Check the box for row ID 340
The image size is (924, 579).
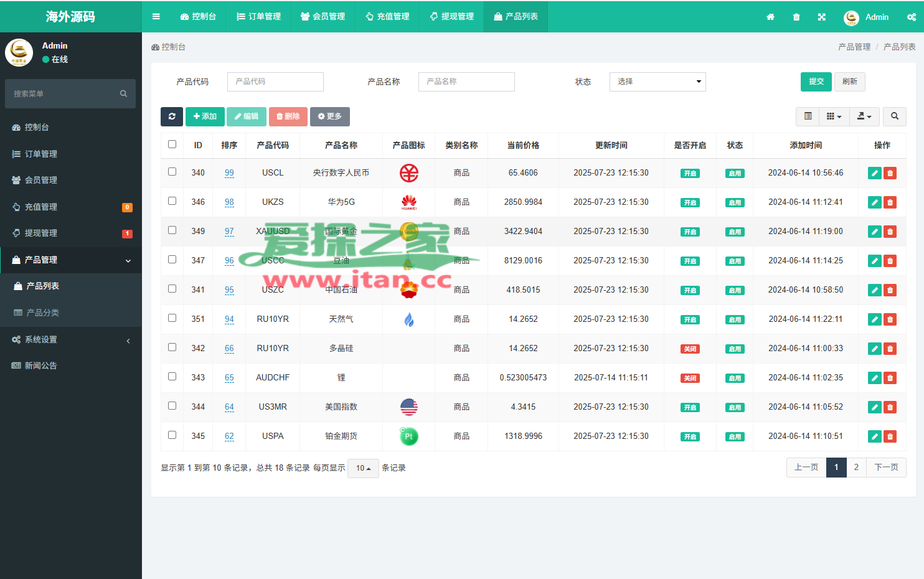point(172,172)
